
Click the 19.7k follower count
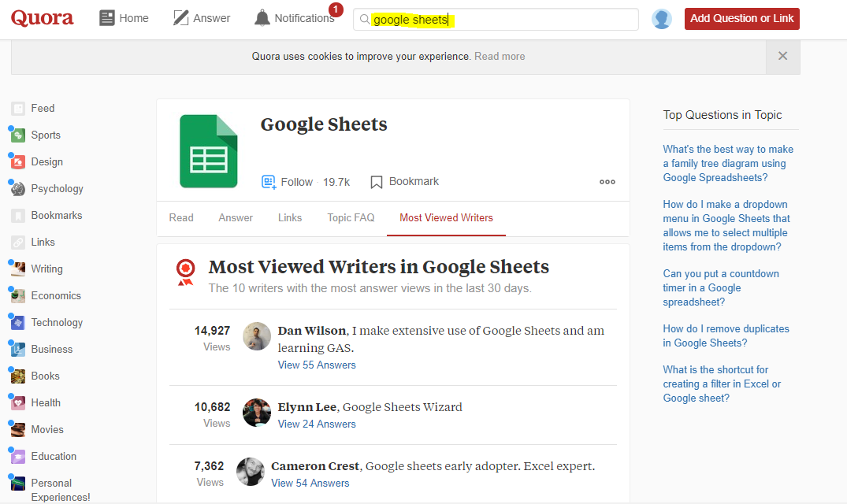pyautogui.click(x=336, y=183)
